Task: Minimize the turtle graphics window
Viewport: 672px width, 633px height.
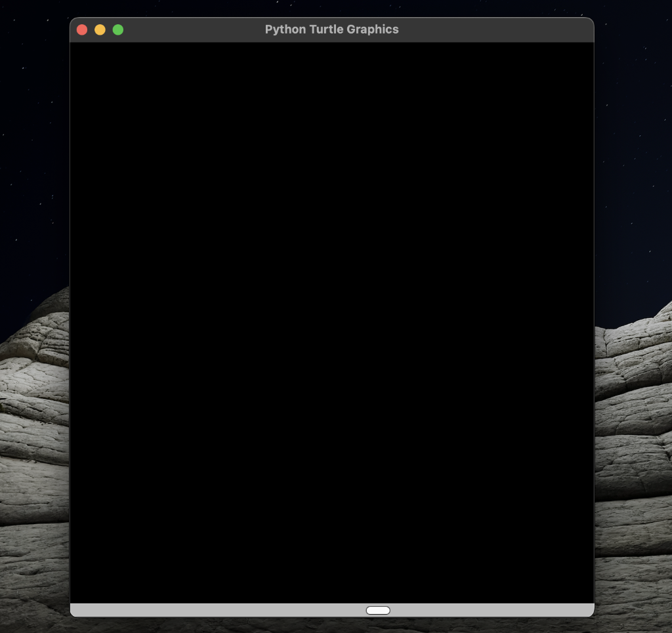Action: [100, 30]
